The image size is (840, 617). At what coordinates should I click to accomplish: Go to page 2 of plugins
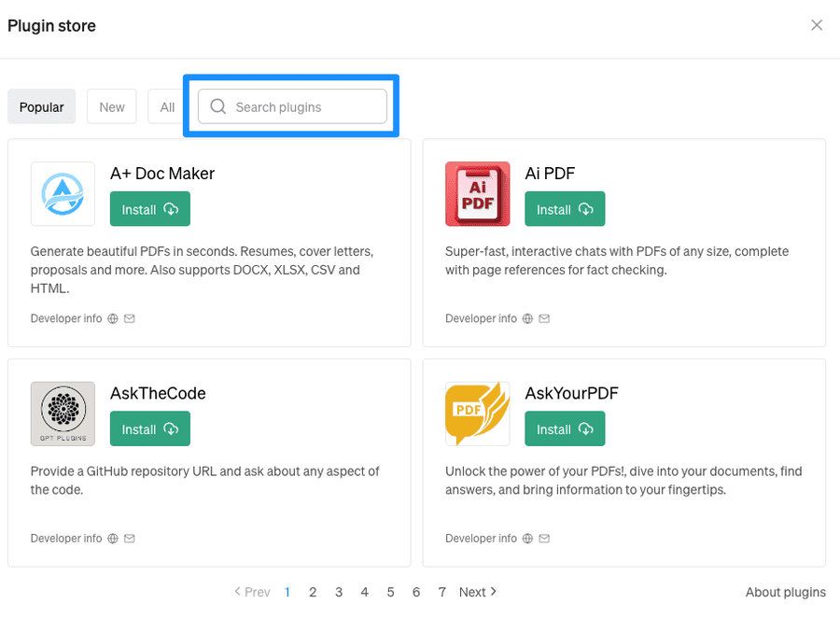point(313,592)
